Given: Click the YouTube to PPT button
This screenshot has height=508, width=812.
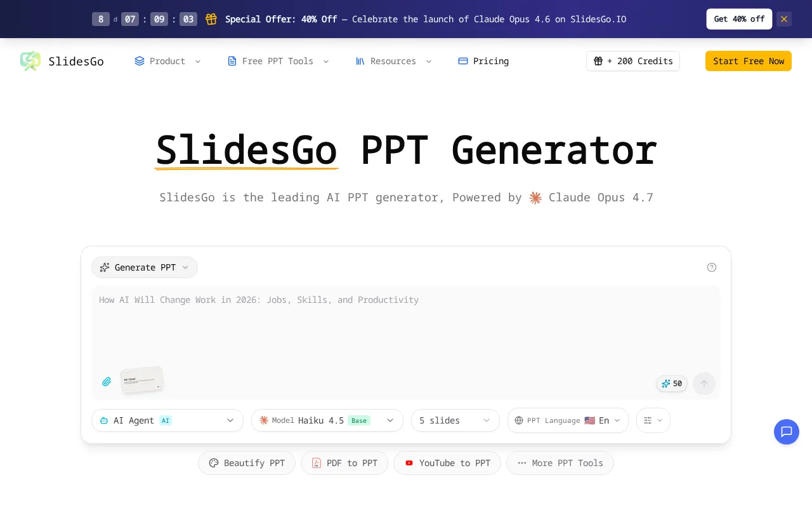Looking at the screenshot, I should pyautogui.click(x=447, y=463).
